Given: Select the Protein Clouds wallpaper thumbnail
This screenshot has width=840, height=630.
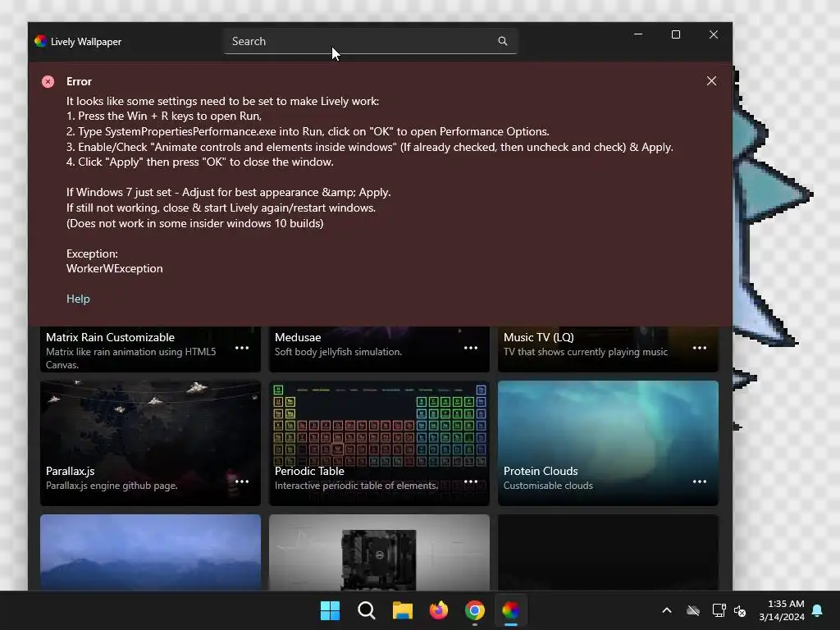Looking at the screenshot, I should click(x=608, y=443).
